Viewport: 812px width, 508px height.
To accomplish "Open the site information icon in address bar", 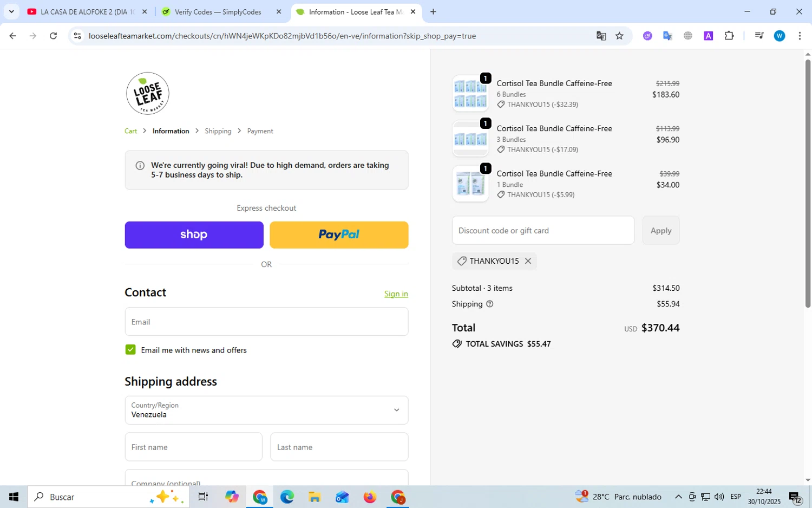I will (x=77, y=36).
